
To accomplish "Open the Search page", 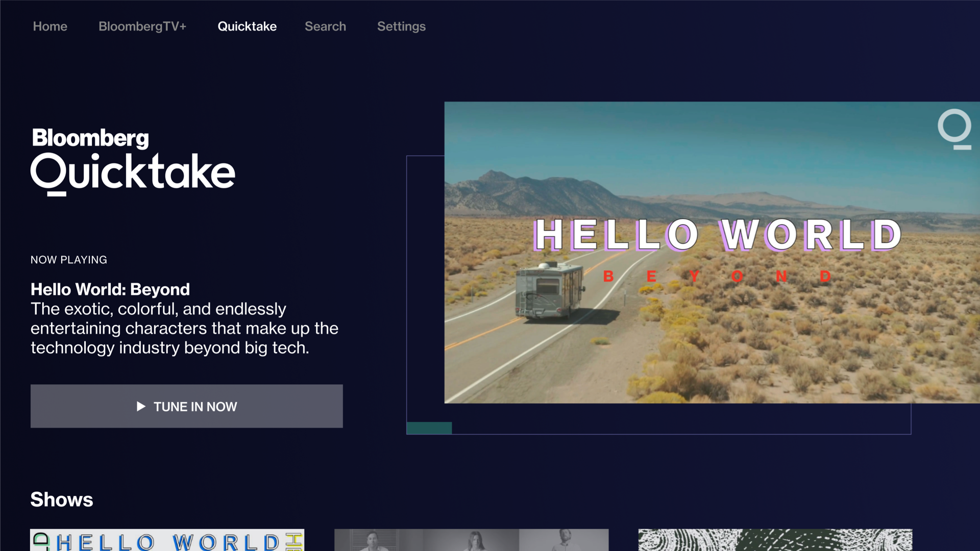I will [x=325, y=27].
